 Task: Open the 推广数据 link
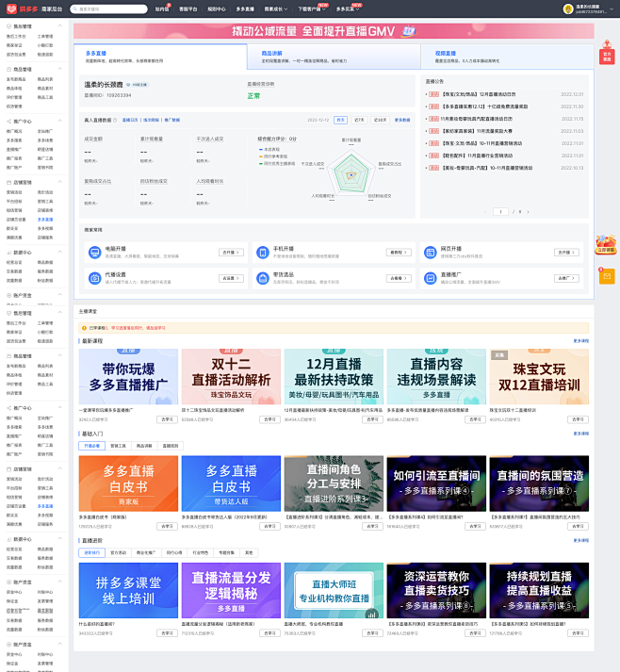tap(172, 120)
